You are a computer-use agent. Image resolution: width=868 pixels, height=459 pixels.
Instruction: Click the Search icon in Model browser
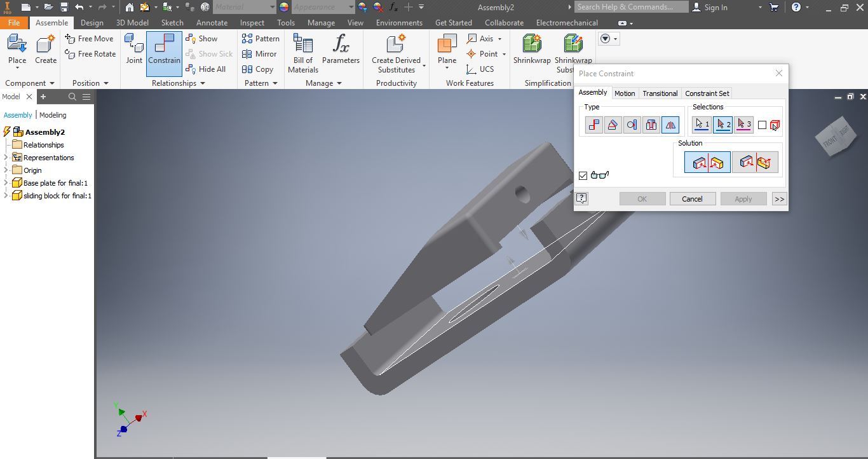(72, 97)
